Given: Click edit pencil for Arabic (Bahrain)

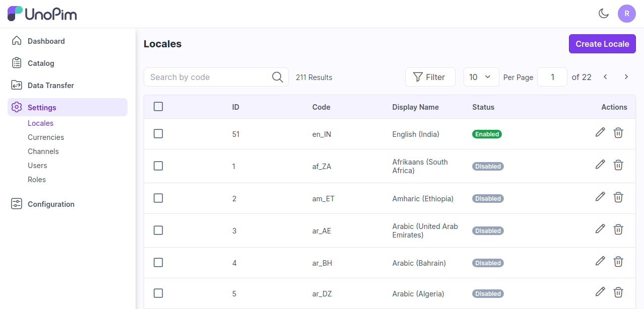Looking at the screenshot, I should pyautogui.click(x=600, y=261).
